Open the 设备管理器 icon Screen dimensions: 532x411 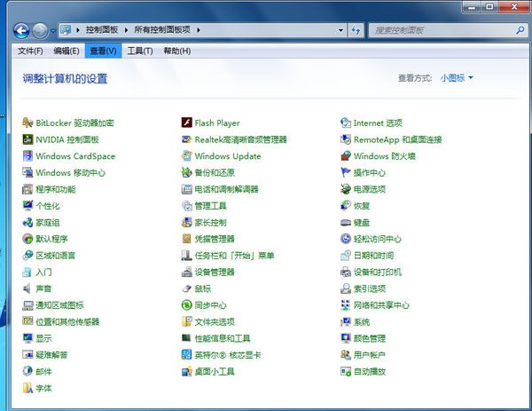pyautogui.click(x=186, y=272)
